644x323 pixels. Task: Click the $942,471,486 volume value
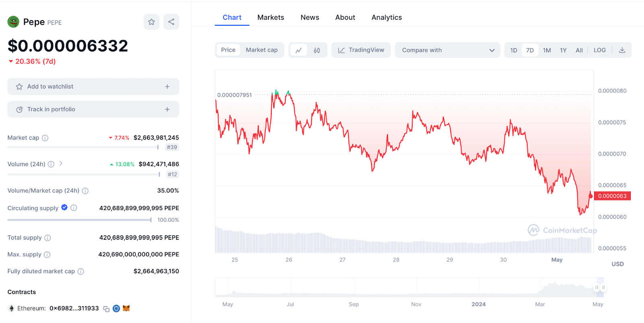click(x=159, y=164)
